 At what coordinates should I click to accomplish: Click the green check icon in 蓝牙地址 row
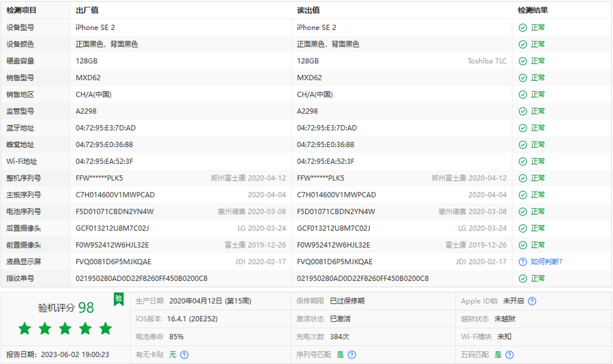tap(522, 128)
